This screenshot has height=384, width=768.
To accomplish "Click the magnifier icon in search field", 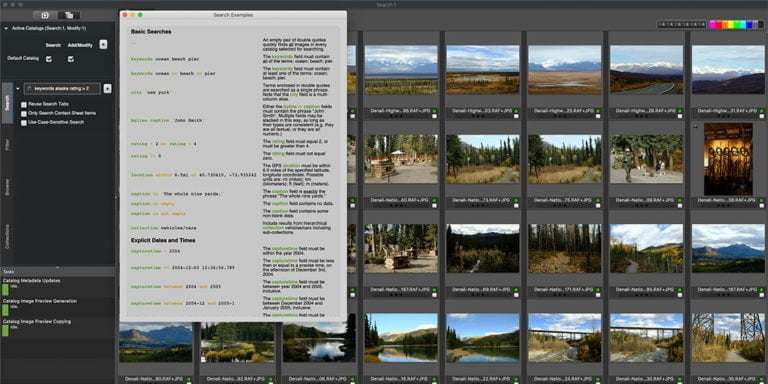I will (x=29, y=89).
